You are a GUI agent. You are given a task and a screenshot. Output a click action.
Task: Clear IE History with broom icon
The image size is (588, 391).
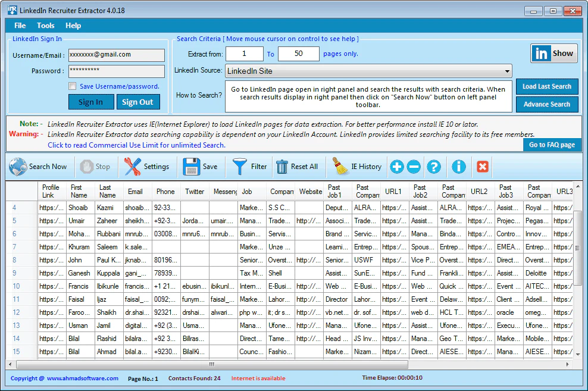pos(340,167)
